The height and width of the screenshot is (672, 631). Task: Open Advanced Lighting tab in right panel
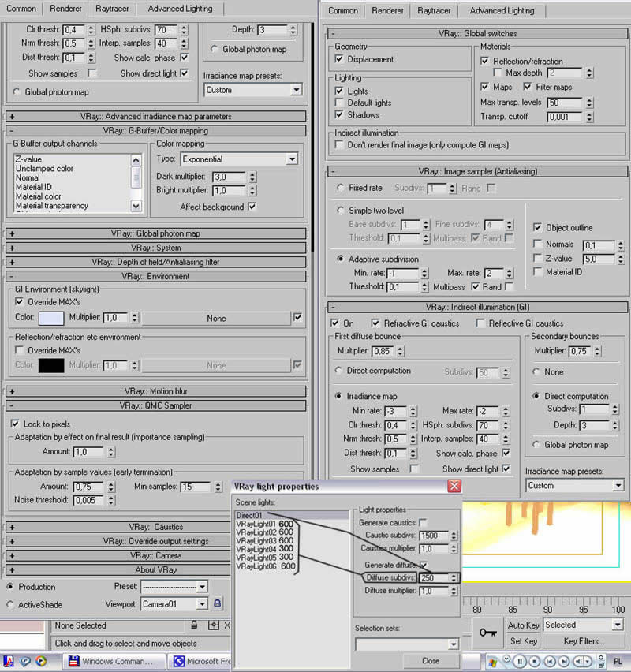click(x=502, y=11)
